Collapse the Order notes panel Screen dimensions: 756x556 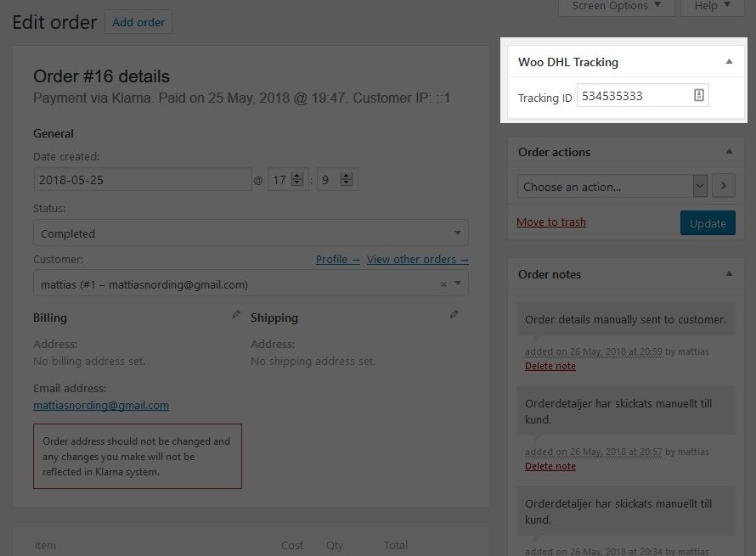point(729,274)
